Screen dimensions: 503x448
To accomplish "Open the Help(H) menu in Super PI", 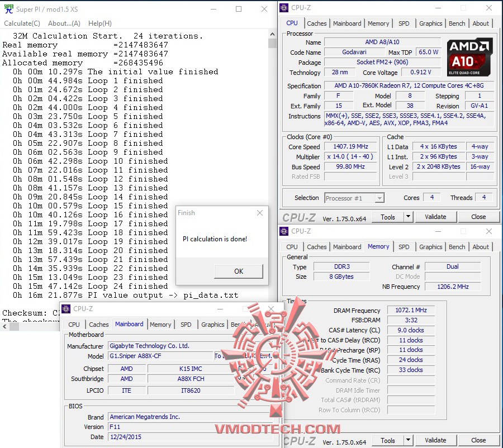I will [x=100, y=23].
